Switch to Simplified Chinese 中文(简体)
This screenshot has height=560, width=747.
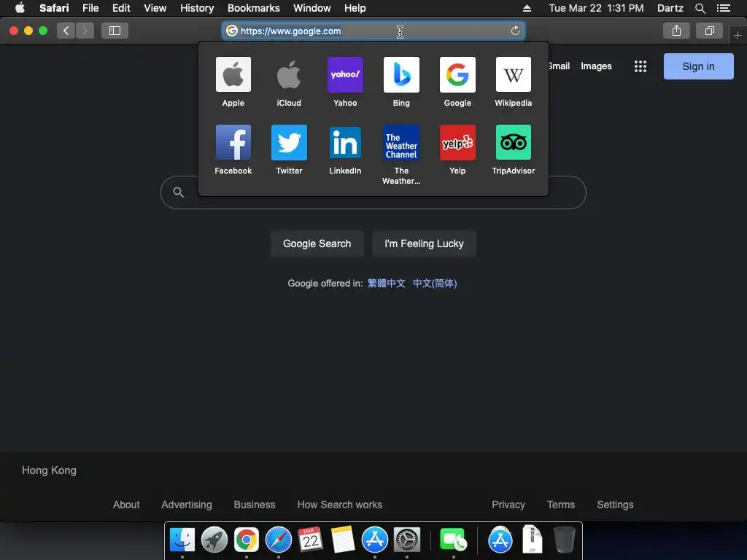coord(435,284)
